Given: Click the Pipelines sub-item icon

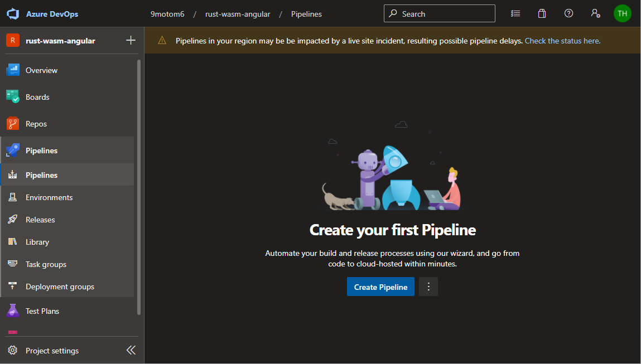Looking at the screenshot, I should tap(13, 175).
